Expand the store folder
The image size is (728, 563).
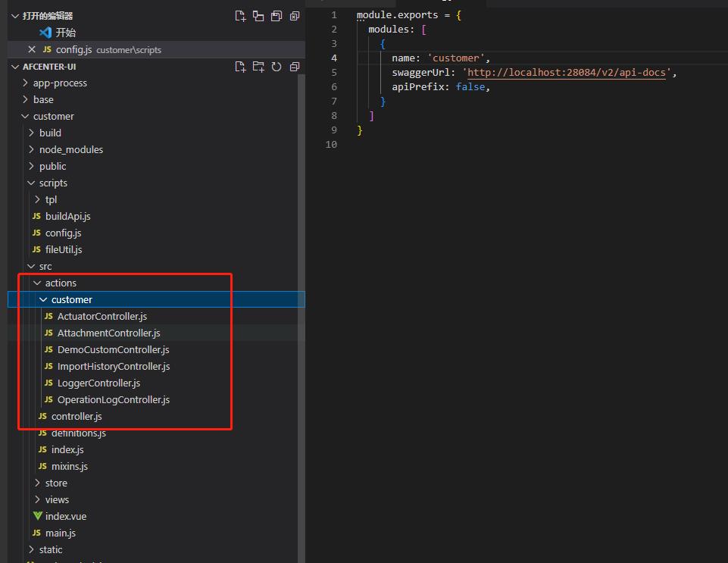(56, 483)
